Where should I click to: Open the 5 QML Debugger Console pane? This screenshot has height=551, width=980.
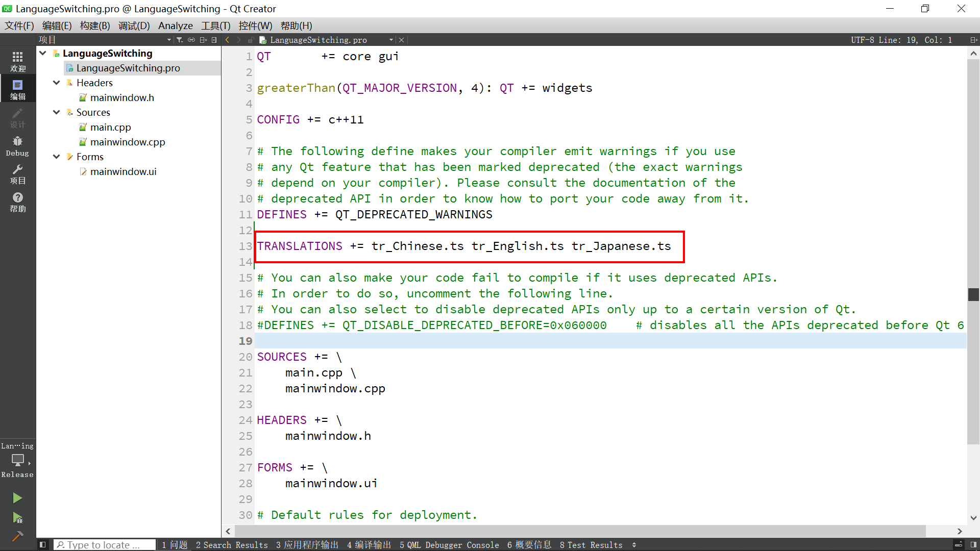click(449, 545)
